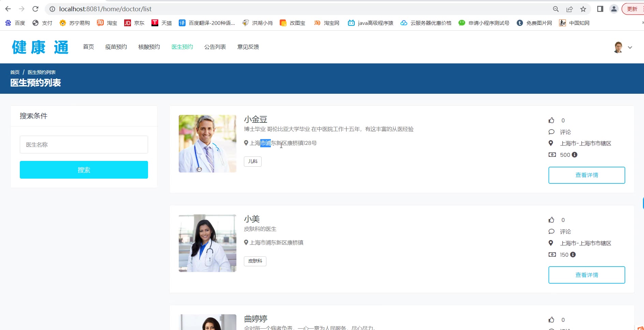644x330 pixels.
Task: Open doctor name link 小金豆
Action: pos(255,119)
